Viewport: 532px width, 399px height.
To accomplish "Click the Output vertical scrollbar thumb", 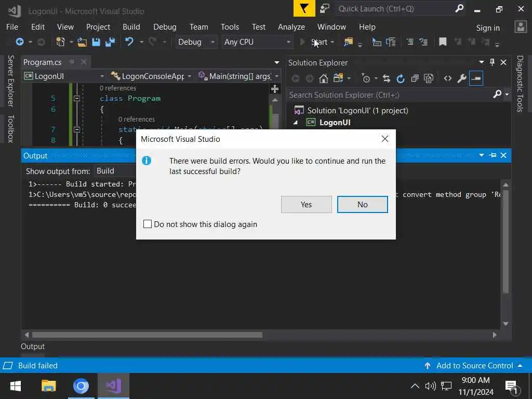I will [x=506, y=242].
